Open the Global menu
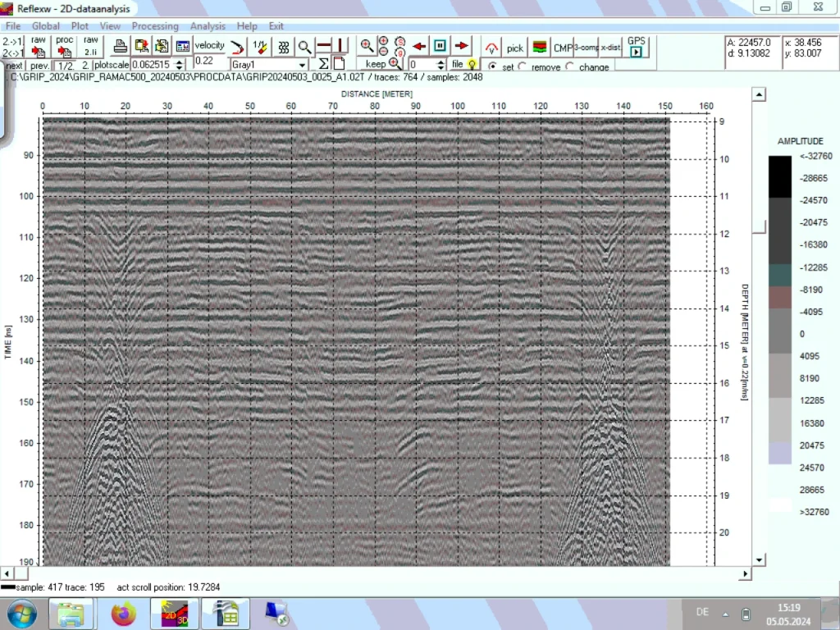This screenshot has height=630, width=840. coord(46,25)
